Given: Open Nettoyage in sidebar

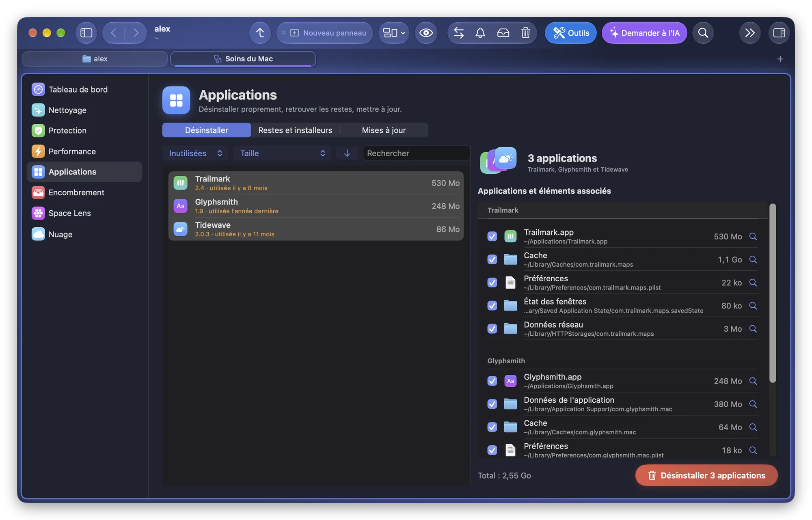Looking at the screenshot, I should (x=84, y=110).
